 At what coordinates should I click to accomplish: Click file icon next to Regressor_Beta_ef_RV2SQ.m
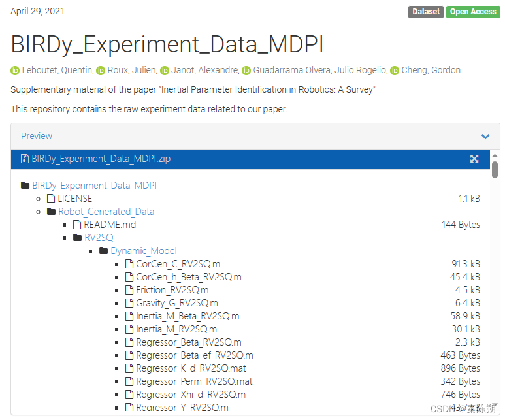click(x=129, y=355)
